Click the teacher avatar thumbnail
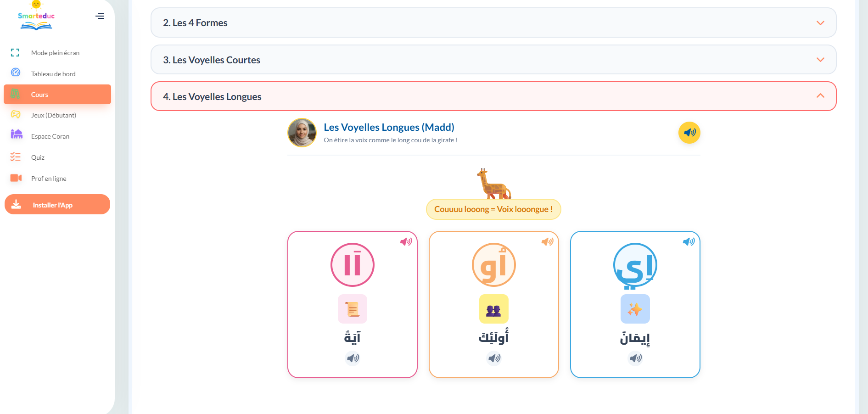 (x=302, y=133)
